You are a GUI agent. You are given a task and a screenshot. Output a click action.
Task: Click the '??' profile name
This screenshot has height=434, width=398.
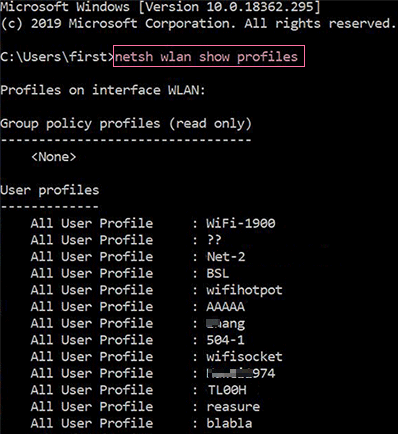214,240
